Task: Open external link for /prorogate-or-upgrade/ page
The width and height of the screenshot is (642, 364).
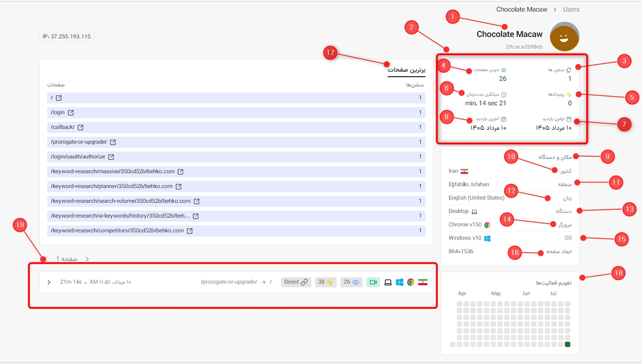Action: pyautogui.click(x=113, y=142)
